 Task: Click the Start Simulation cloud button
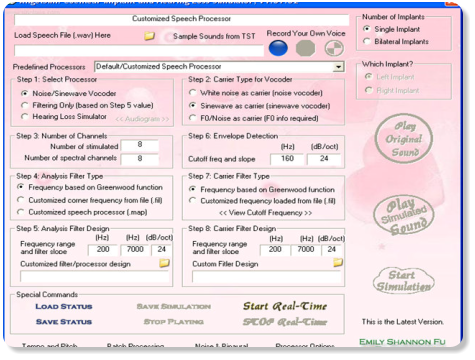click(x=404, y=280)
